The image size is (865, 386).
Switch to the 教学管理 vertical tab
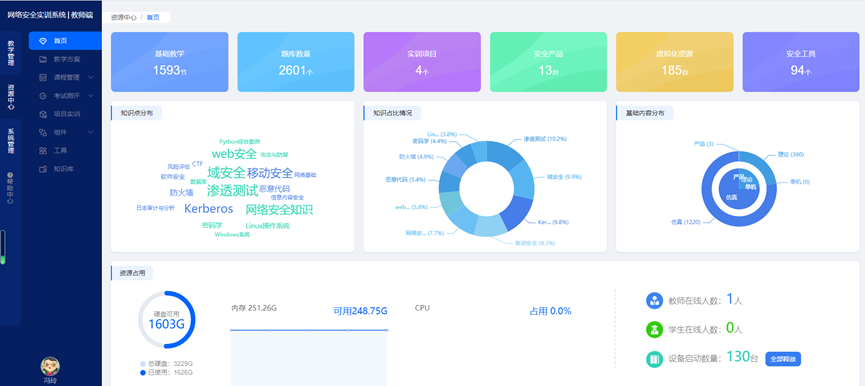pos(10,53)
